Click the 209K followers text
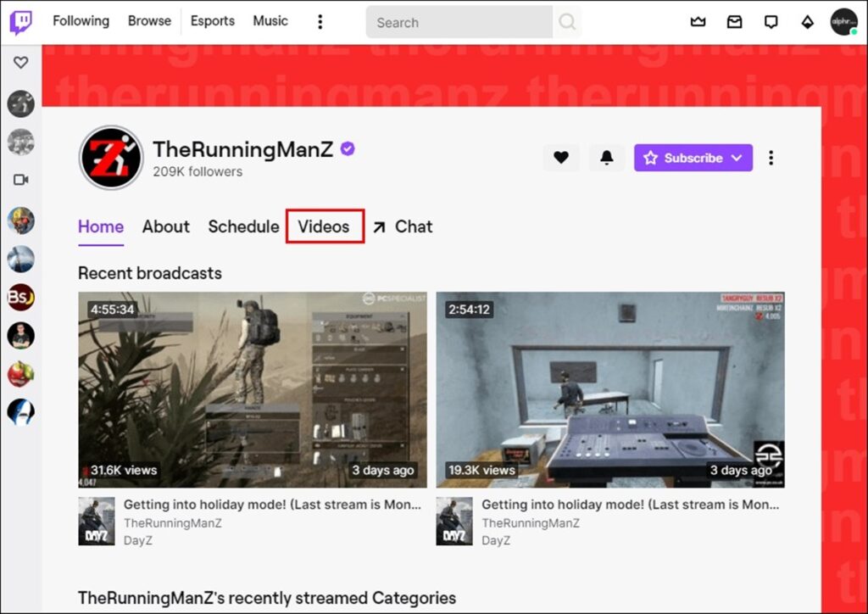Screen dimensions: 868x614 198,171
